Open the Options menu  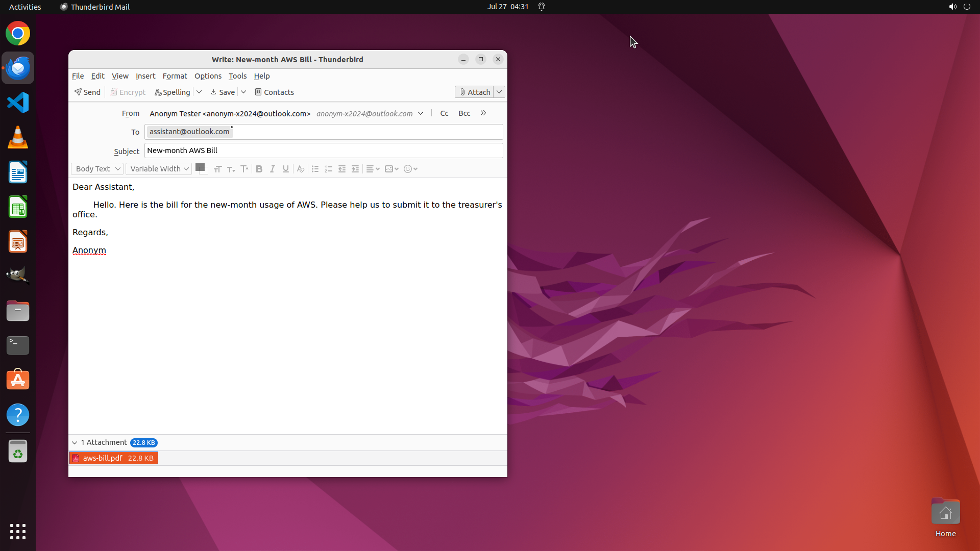[208, 76]
